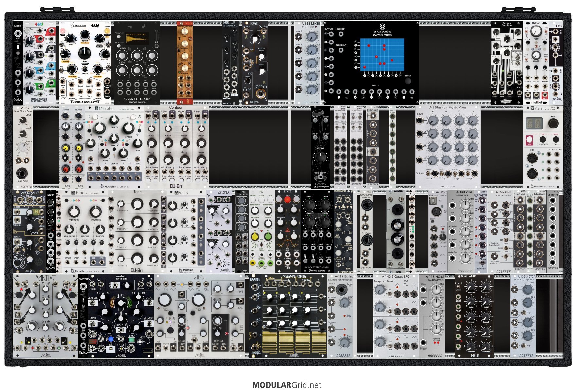Select the Qu-Bit Contour envelope module

(176, 147)
